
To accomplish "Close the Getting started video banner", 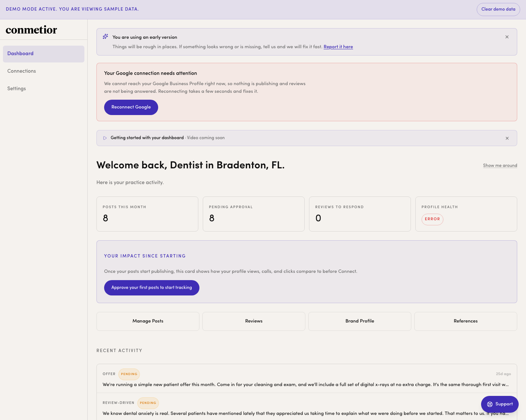I will (x=507, y=138).
